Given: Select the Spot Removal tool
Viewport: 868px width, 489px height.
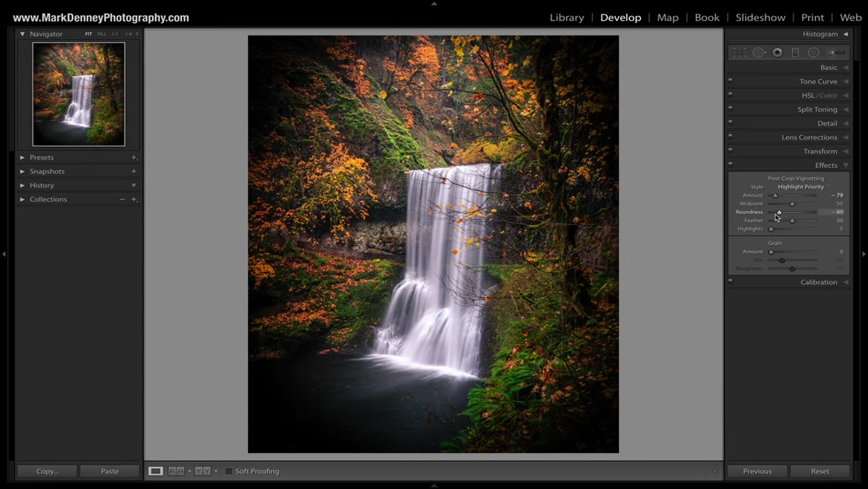Looking at the screenshot, I should [759, 52].
